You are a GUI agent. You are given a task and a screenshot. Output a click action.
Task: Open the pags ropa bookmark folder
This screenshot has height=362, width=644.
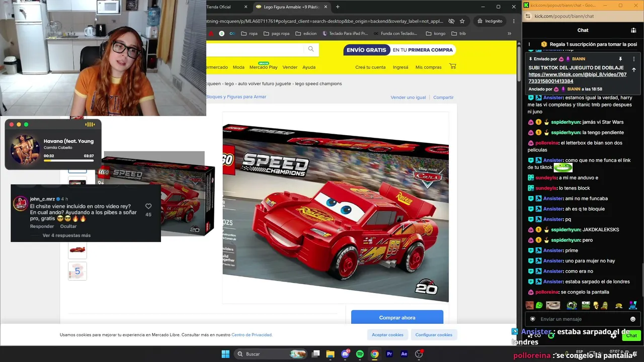click(276, 34)
